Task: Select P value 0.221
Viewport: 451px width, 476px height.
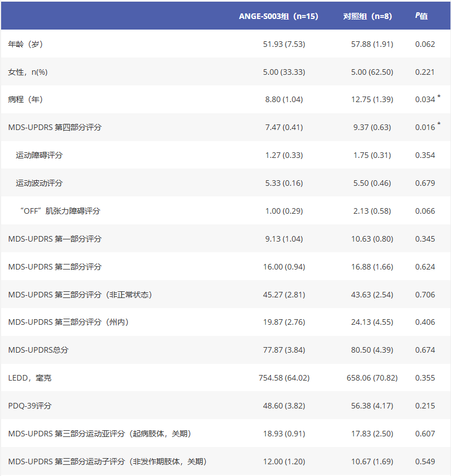Action: tap(425, 72)
